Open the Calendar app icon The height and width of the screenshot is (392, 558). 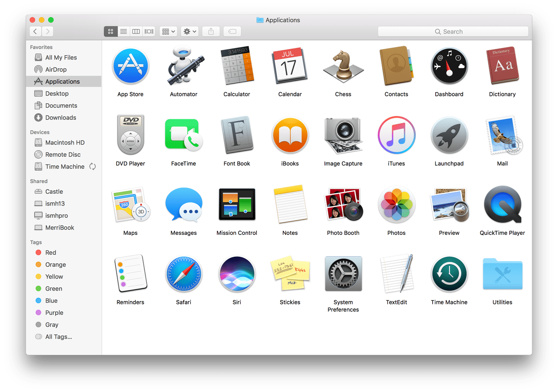[x=290, y=66]
